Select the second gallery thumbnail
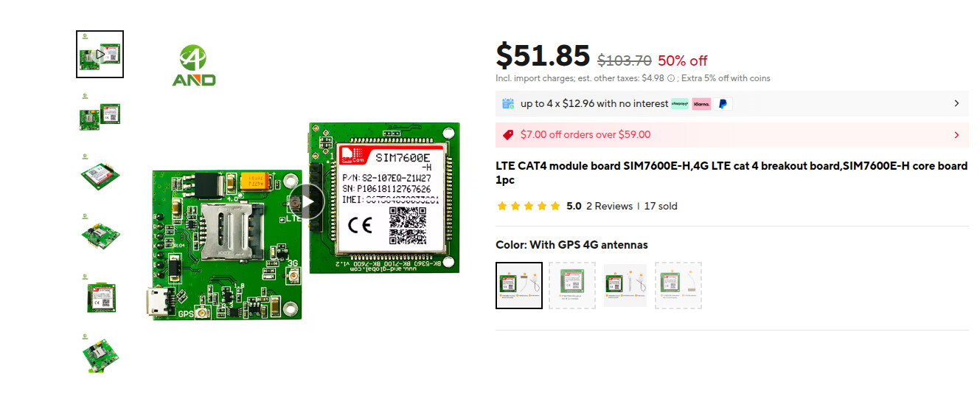Viewport: 980px width, 394px height. [100, 115]
